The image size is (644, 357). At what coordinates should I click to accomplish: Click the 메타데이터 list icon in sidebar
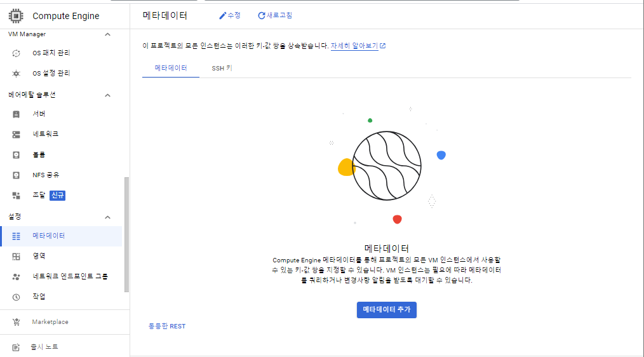point(16,236)
